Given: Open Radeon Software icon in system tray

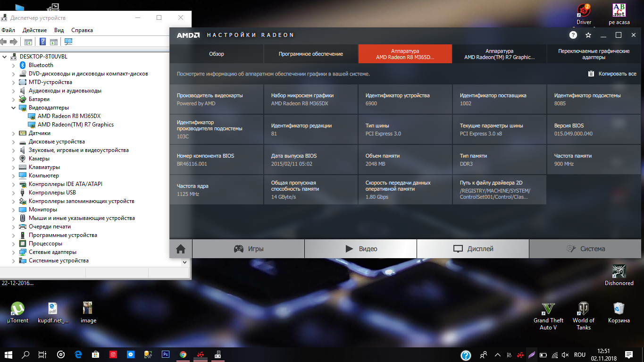Looking at the screenshot, I should (x=520, y=354).
